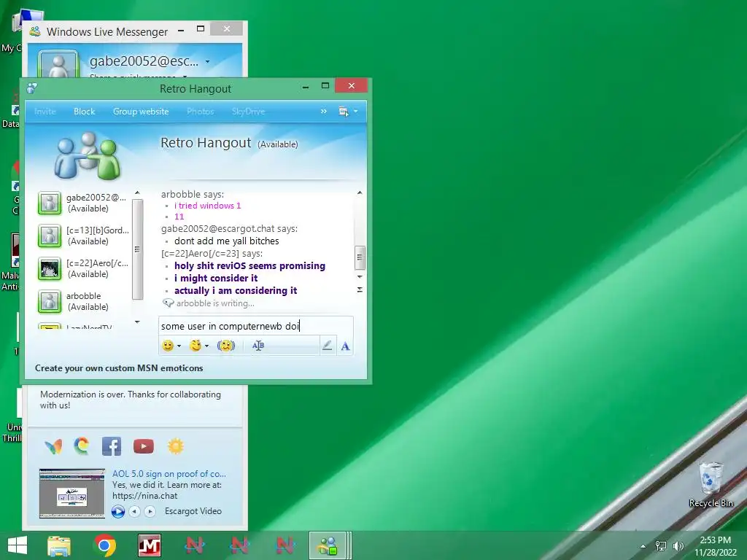Open the MSN butterfly icon in Messenger

(53, 447)
